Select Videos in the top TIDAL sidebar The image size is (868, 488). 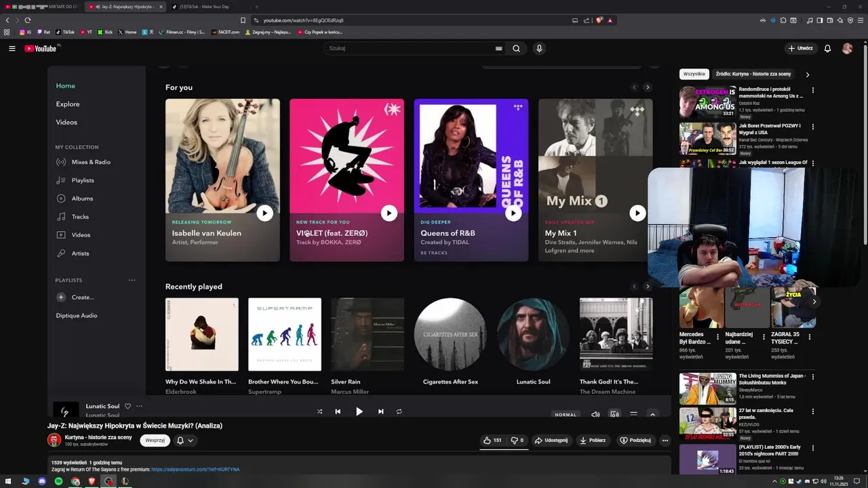click(x=66, y=123)
